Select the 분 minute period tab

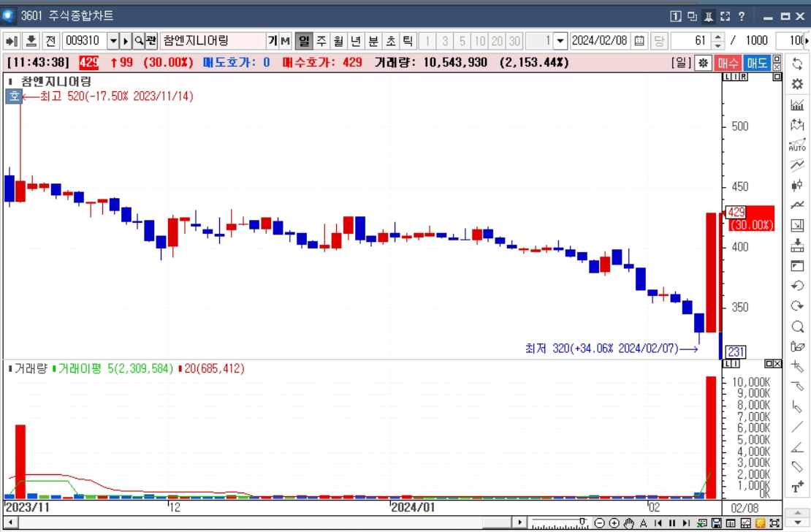click(x=373, y=40)
